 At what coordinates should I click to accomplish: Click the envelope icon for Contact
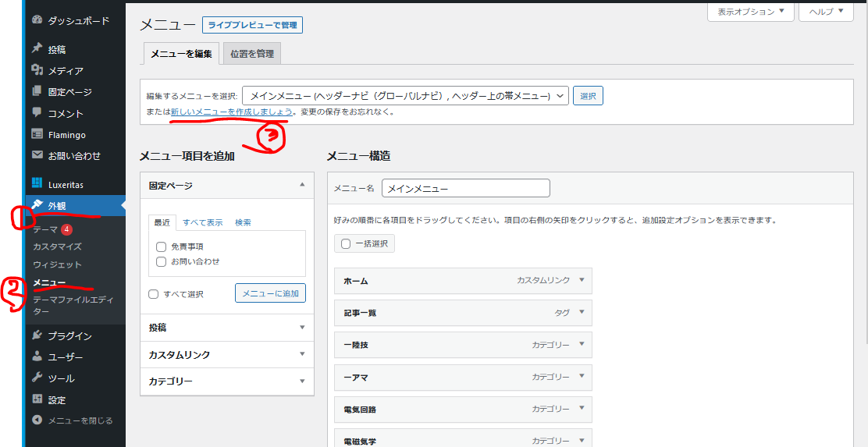click(37, 155)
